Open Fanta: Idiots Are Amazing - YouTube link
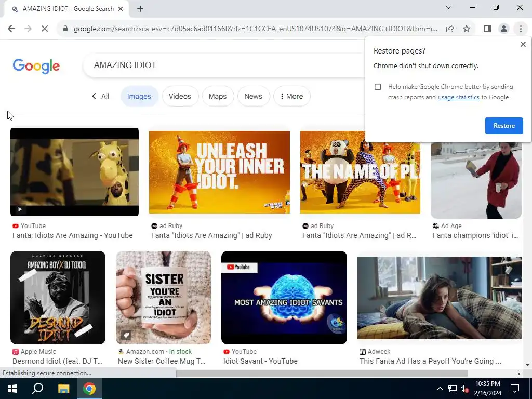The height and width of the screenshot is (399, 532). point(73,235)
